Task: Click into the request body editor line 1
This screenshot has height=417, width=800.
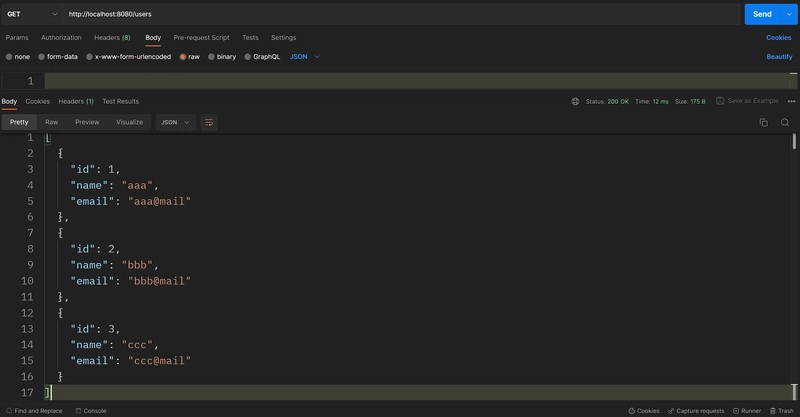Action: [417, 81]
